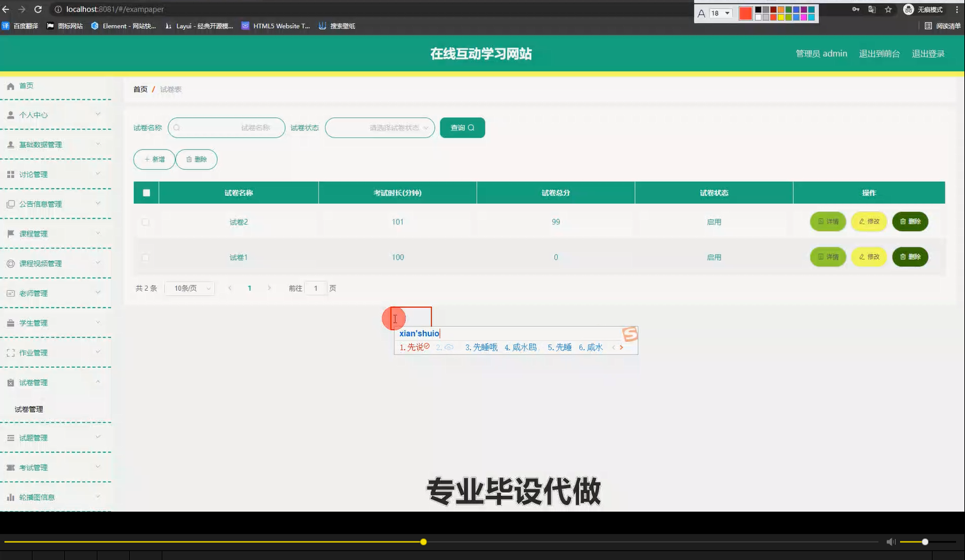
Task: Open the 请选择试卷状态 dropdown
Action: pyautogui.click(x=379, y=127)
